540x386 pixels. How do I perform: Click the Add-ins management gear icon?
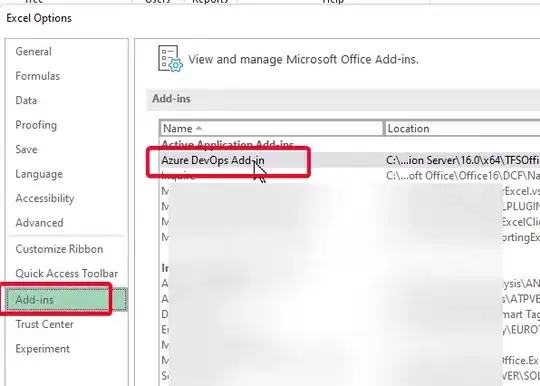click(x=170, y=59)
